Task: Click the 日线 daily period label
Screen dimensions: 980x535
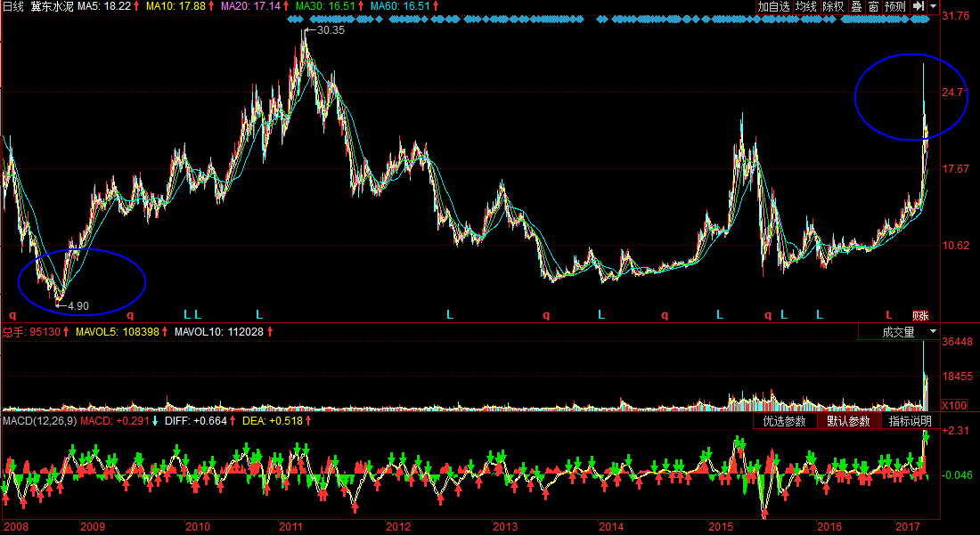Action: tap(13, 7)
